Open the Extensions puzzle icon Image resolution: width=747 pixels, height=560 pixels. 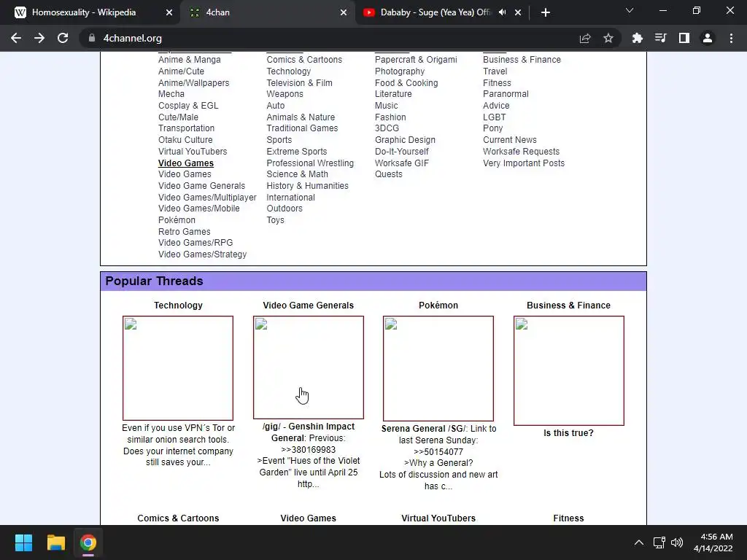coord(637,38)
